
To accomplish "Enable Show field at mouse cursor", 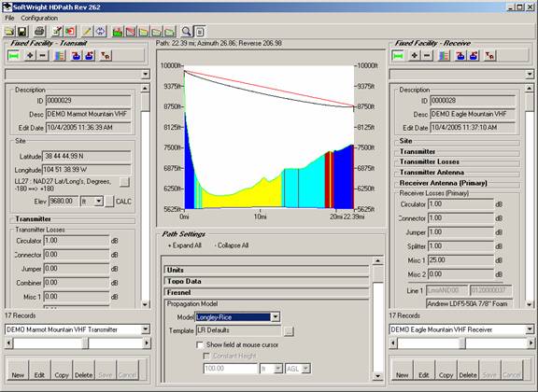I will 199,344.
